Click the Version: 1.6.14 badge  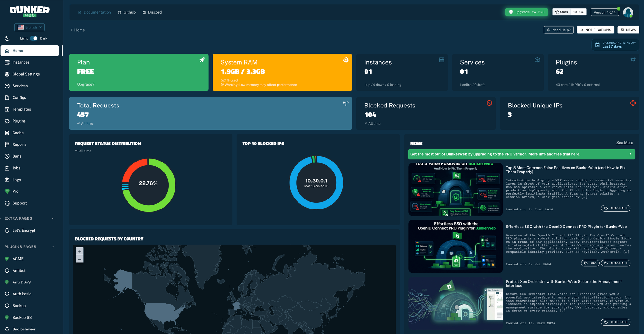604,12
